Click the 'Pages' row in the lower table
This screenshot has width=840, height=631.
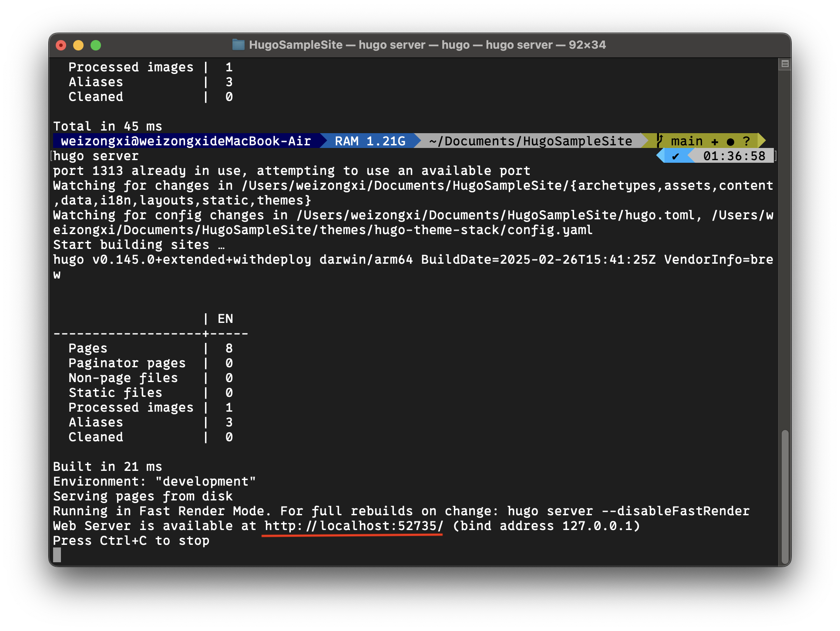coord(151,348)
